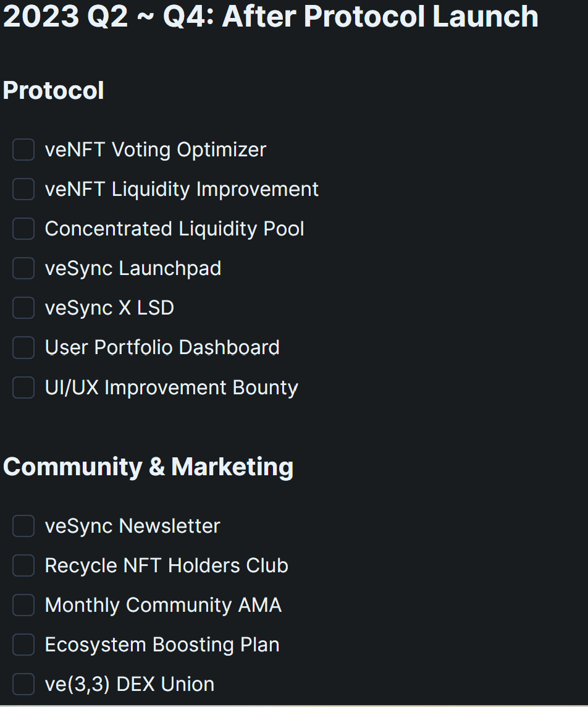Click the Monthly Community AMA text
The width and height of the screenshot is (588, 707).
pyautogui.click(x=163, y=605)
